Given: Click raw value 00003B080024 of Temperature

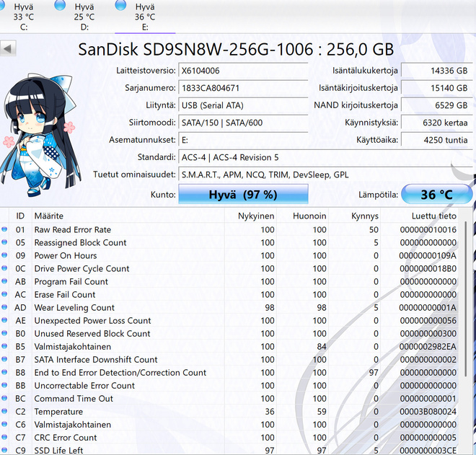Looking at the screenshot, I should point(428,412).
